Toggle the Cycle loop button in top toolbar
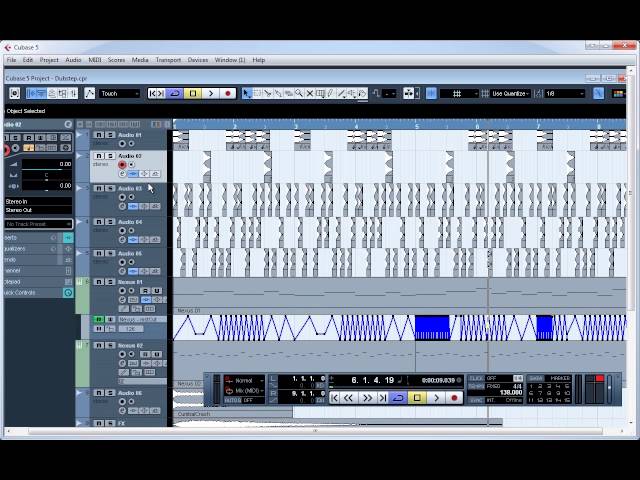 pyautogui.click(x=174, y=93)
